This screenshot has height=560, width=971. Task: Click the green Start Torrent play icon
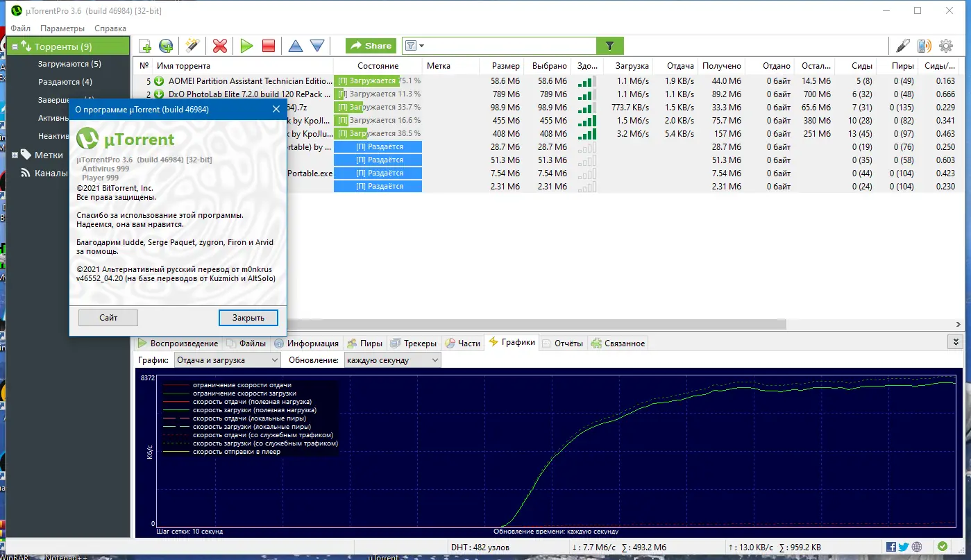click(246, 46)
